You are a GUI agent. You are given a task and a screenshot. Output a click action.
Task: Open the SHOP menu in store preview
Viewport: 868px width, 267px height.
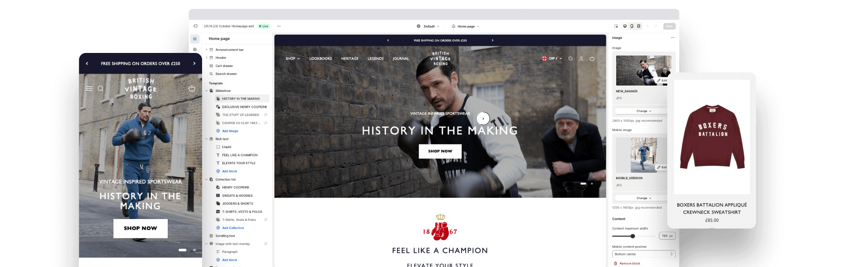[x=292, y=58]
